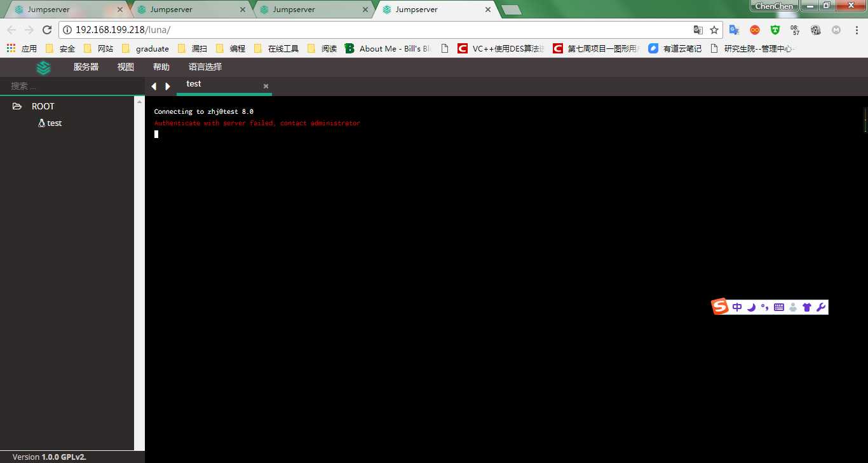Open the green shield T extension
Viewport: 868px width, 463px height.
point(775,30)
